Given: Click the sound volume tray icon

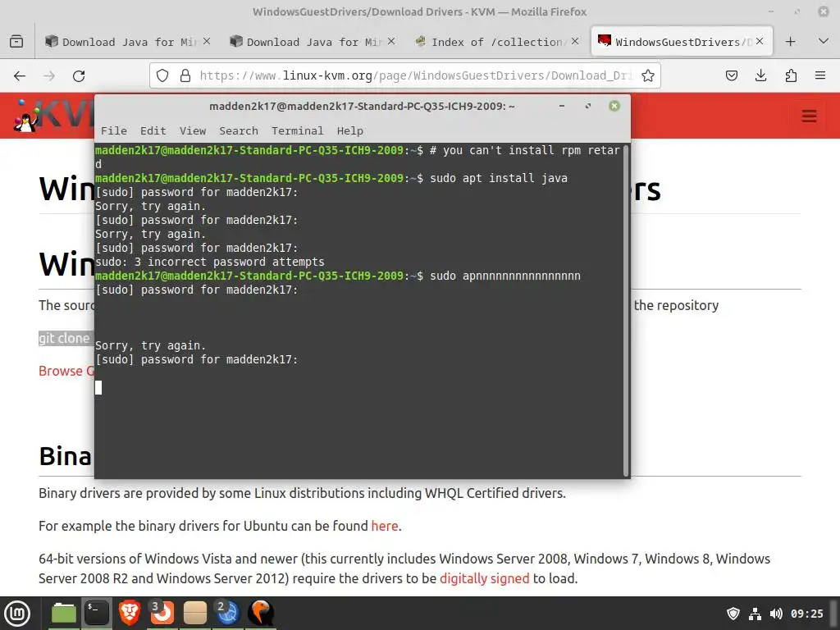Looking at the screenshot, I should (x=776, y=614).
